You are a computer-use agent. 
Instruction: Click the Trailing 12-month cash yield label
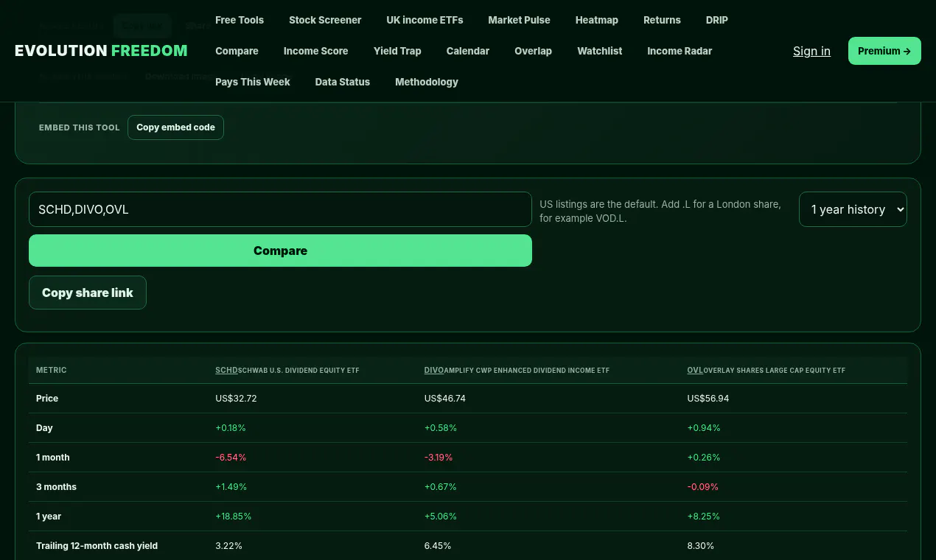[97, 546]
